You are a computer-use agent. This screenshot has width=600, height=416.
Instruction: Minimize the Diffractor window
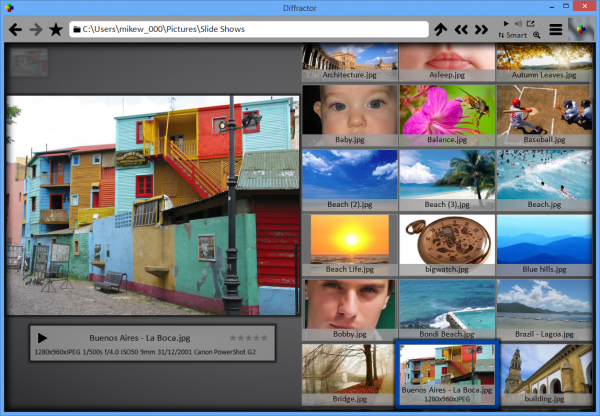552,7
